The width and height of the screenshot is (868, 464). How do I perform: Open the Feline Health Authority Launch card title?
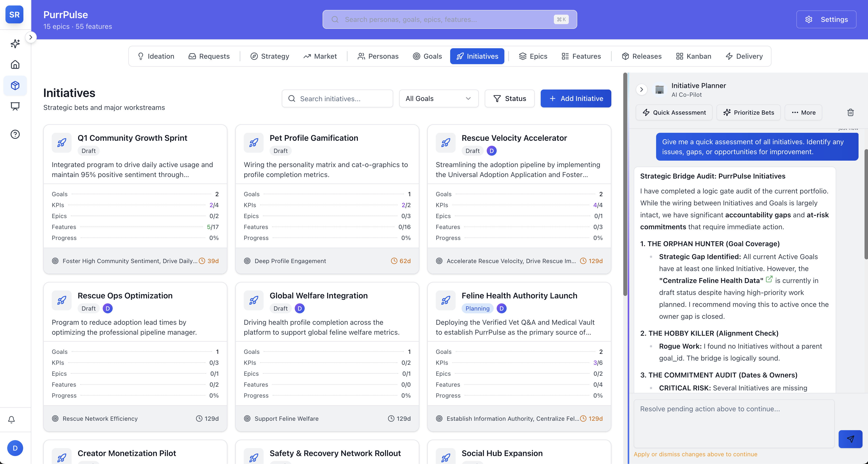tap(519, 295)
